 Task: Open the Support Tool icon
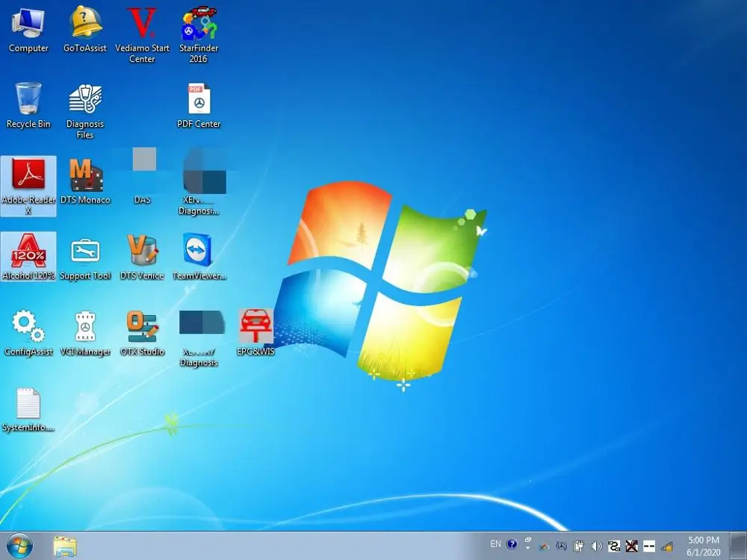coord(85,252)
